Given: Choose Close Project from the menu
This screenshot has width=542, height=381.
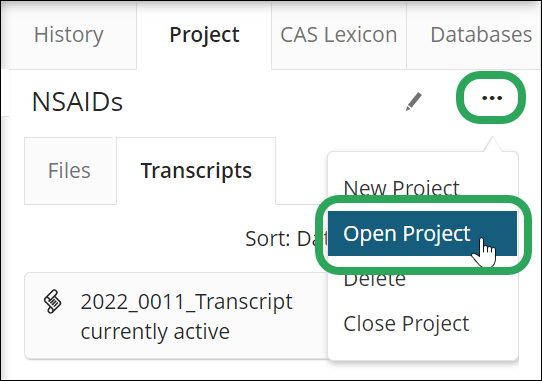Looking at the screenshot, I should click(406, 324).
